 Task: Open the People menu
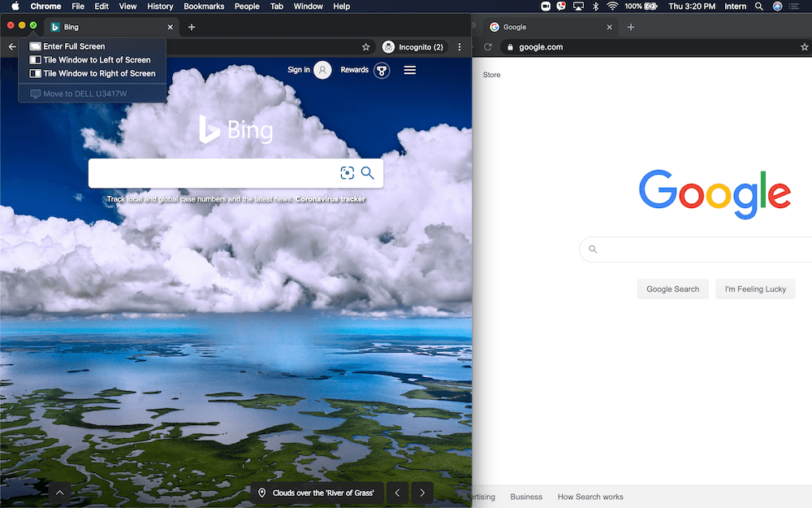point(247,7)
